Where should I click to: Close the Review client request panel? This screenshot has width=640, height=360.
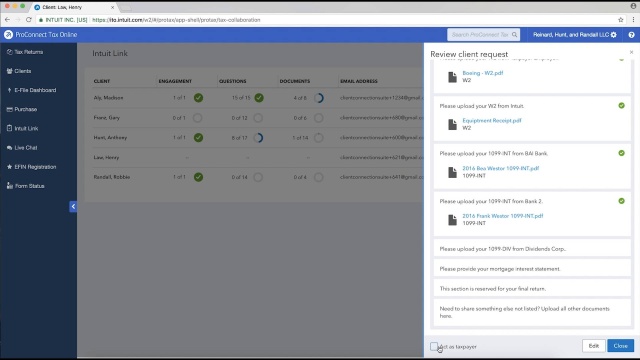click(x=631, y=52)
